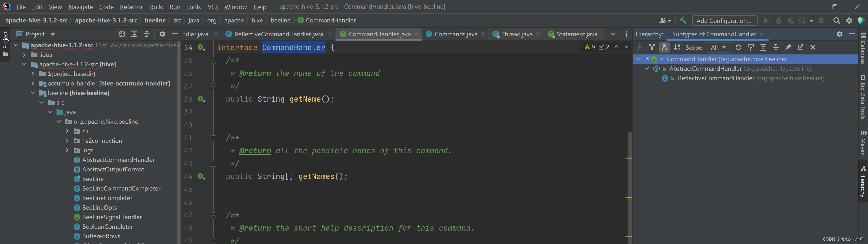Open Search Everywhere magnifier icon
This screenshot has height=244, width=868.
[x=836, y=21]
